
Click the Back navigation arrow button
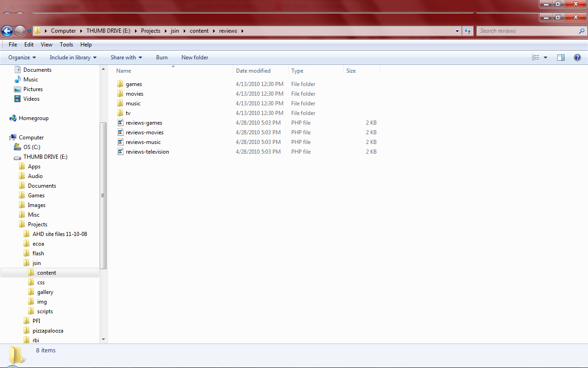click(7, 31)
